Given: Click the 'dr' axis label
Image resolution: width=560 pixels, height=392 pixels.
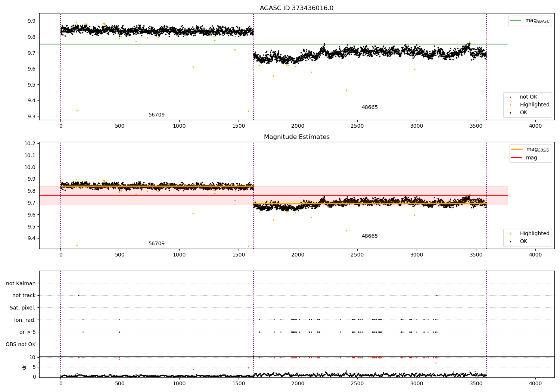Looking at the screenshot, I should 24,367.
